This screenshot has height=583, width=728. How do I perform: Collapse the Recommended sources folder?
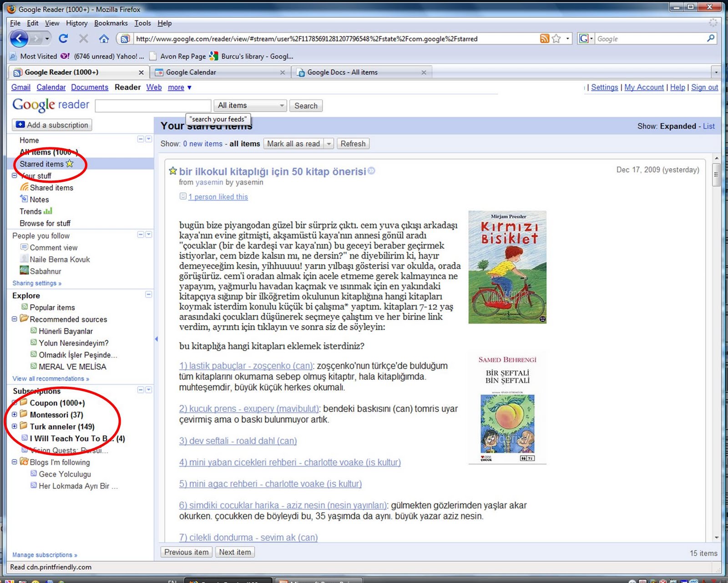tap(14, 319)
